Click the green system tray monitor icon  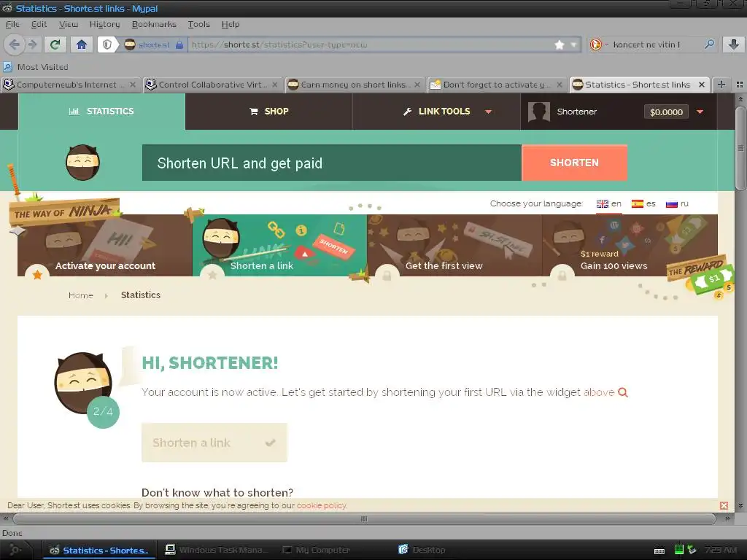pyautogui.click(x=679, y=550)
